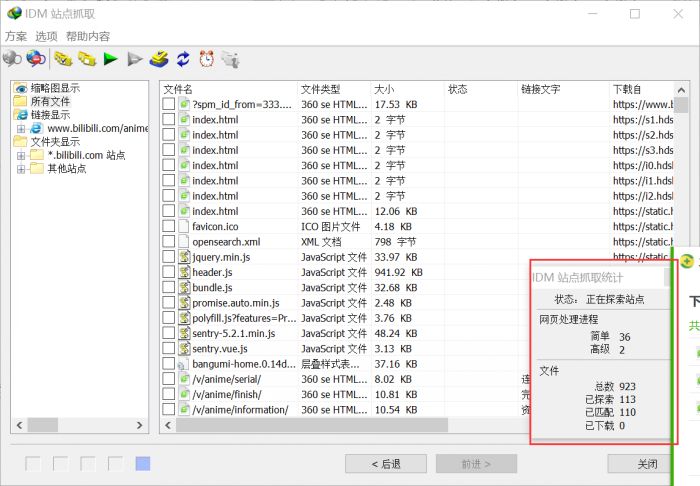Screen dimensions: 700x486
Task: Click the stylesheet icon of bangumi-home.0.14d...
Action: pos(182,365)
